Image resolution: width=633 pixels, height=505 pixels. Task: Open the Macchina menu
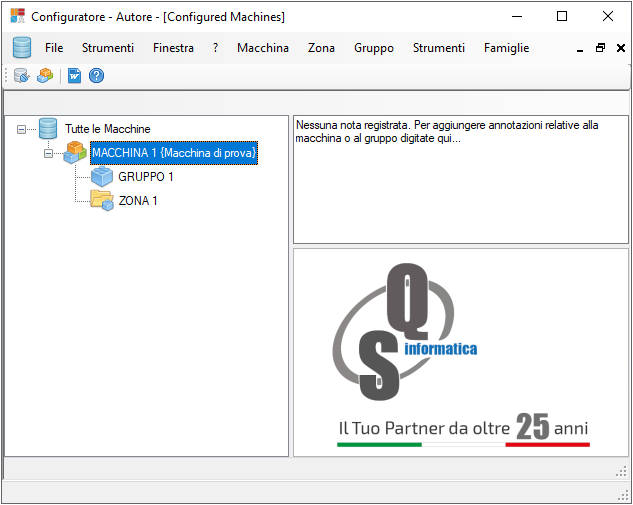point(263,48)
